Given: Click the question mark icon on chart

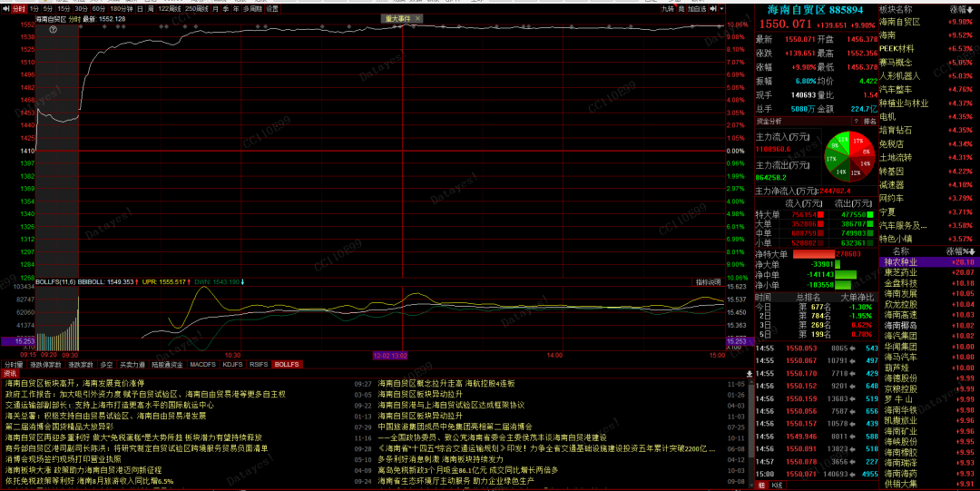Looking at the screenshot, I should coord(53,30).
